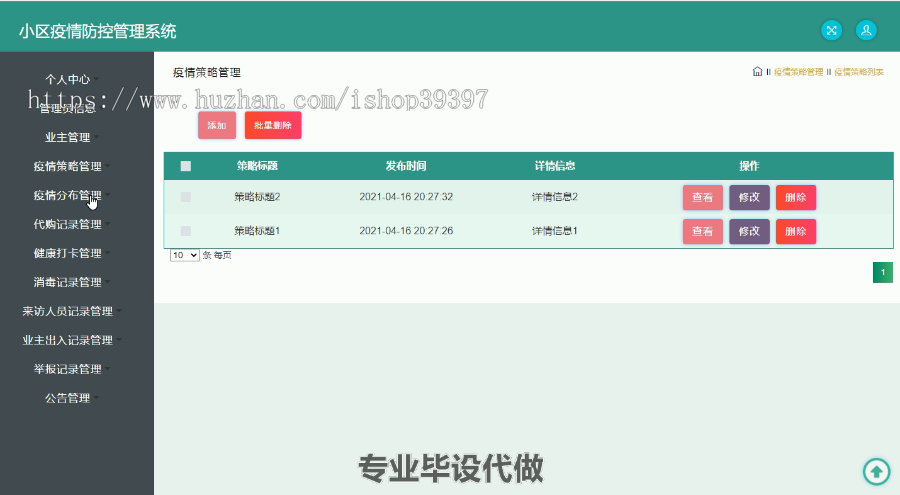Image resolution: width=900 pixels, height=495 pixels.
Task: Open 管理员信息 sidebar sub-item
Action: click(x=68, y=109)
